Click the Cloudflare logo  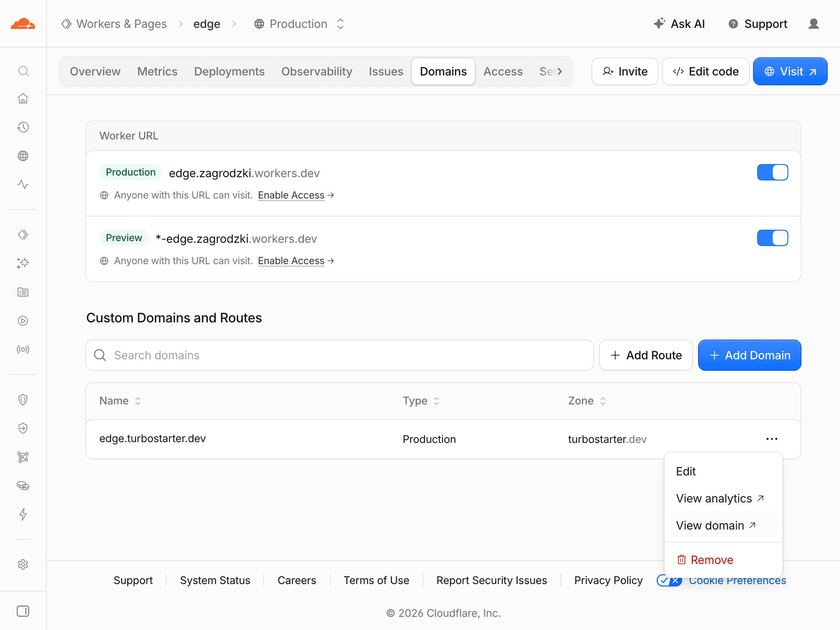click(x=23, y=24)
